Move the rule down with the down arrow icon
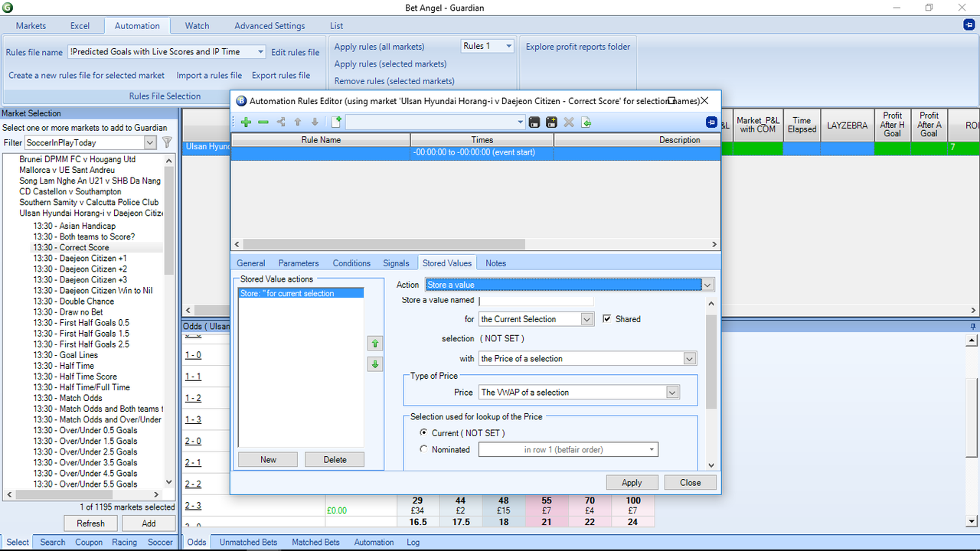The width and height of the screenshot is (980, 551). 315,122
